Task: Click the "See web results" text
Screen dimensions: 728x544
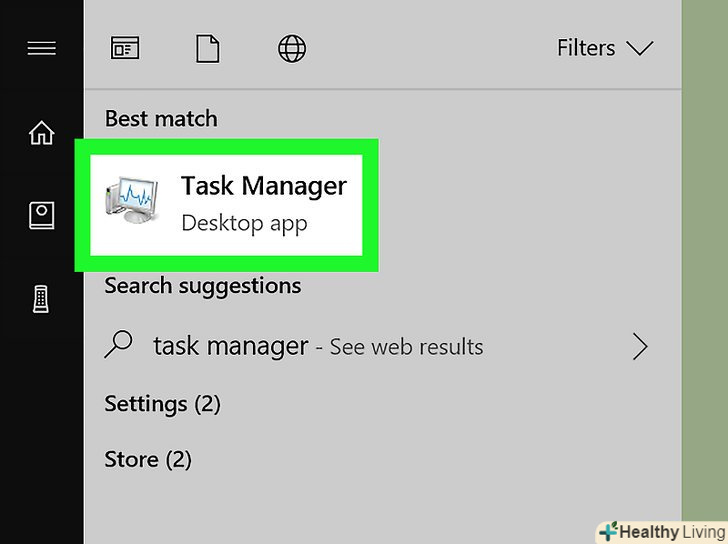Action: (406, 348)
